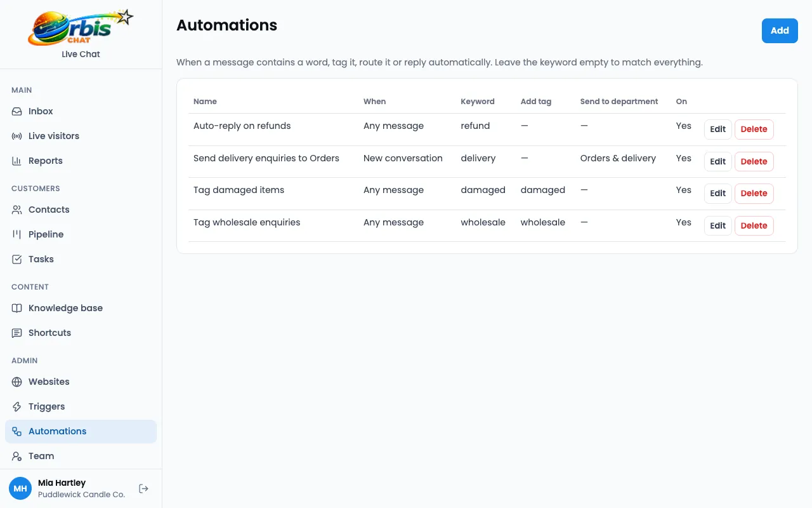
Task: Delete the Tag damaged items automation
Action: [754, 193]
